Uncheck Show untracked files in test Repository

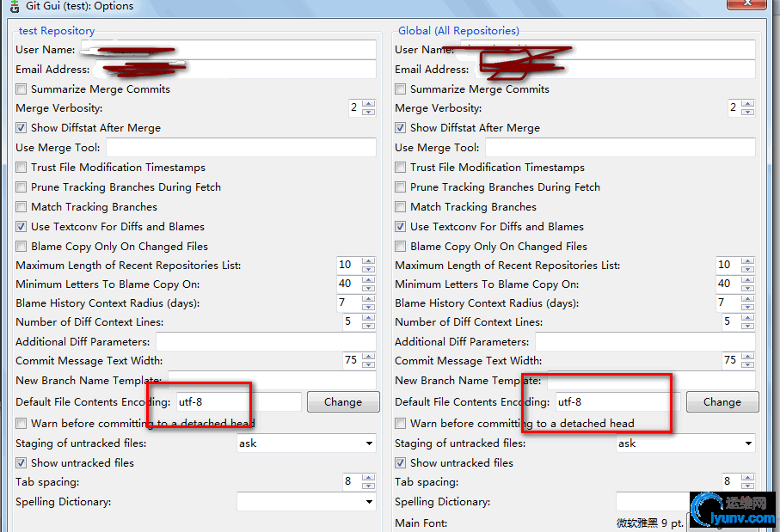21,463
